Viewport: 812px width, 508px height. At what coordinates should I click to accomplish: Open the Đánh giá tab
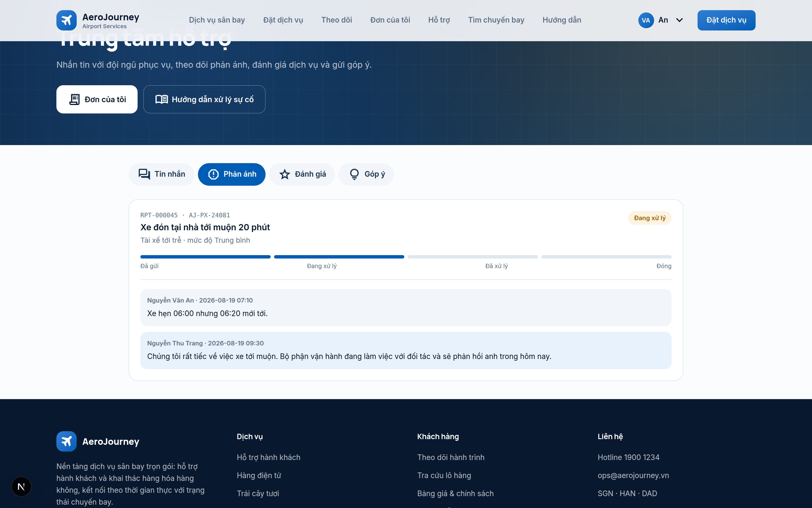302,174
